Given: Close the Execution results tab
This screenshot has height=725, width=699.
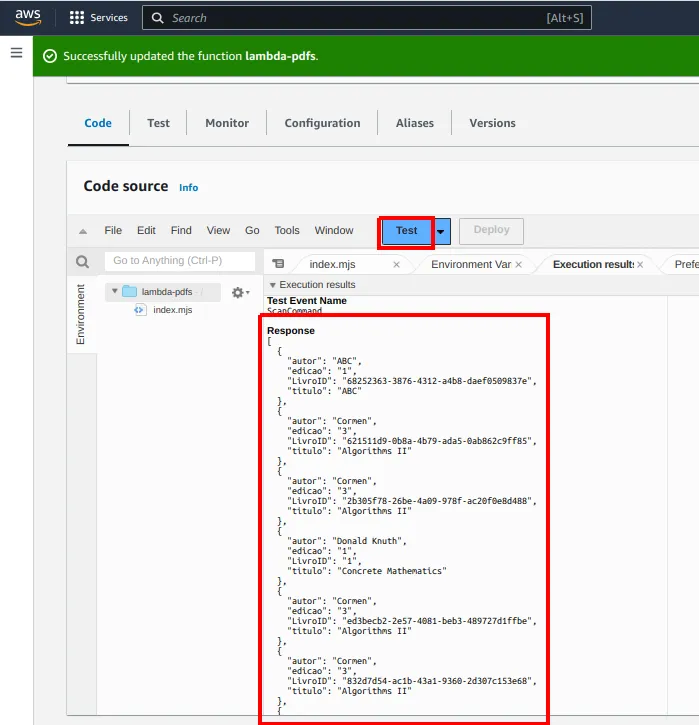Looking at the screenshot, I should point(640,264).
